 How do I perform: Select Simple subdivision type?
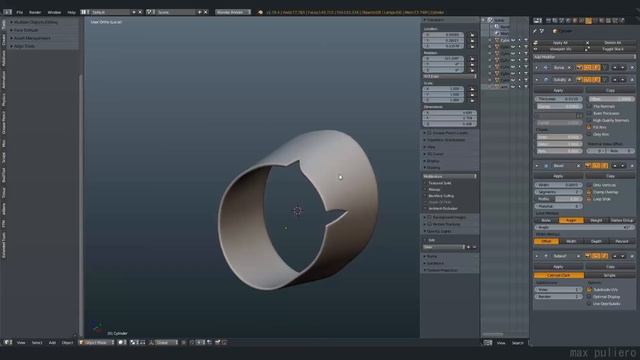[610, 275]
